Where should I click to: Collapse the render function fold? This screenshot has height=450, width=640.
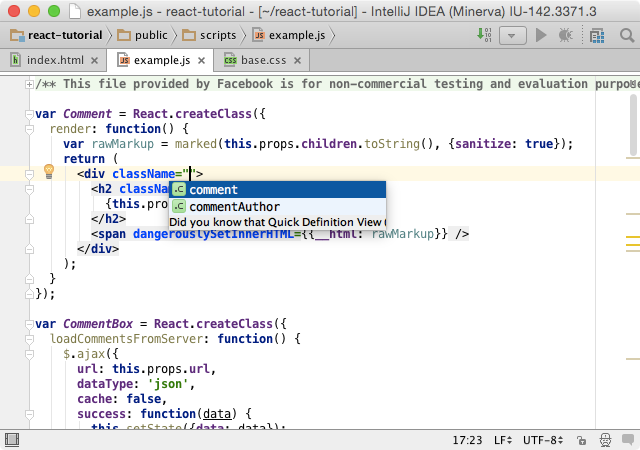pos(29,129)
